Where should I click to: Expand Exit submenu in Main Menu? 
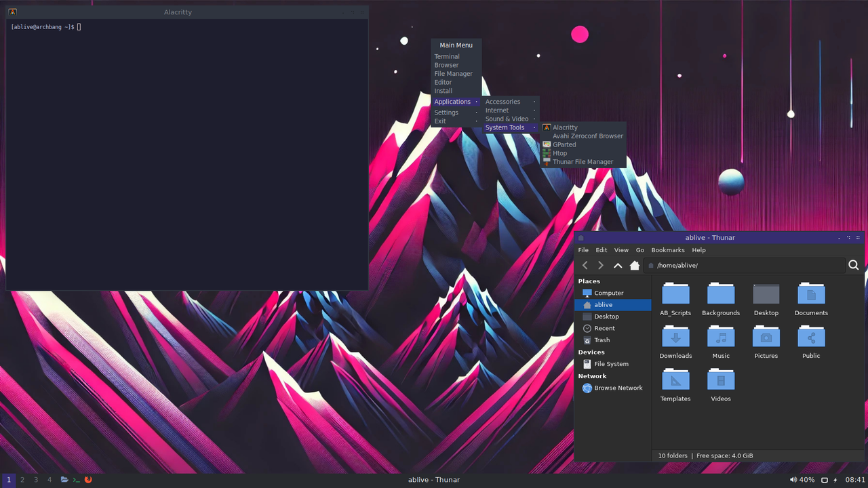coord(456,121)
